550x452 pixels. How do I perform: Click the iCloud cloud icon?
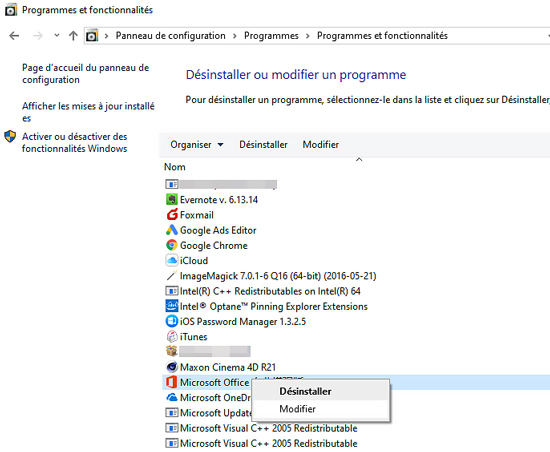pyautogui.click(x=172, y=261)
